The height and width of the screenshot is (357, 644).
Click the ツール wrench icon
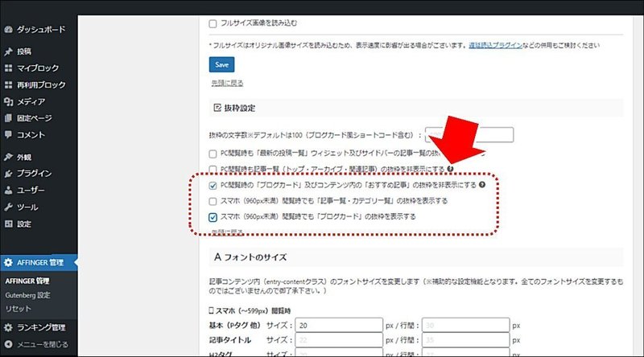[8, 207]
